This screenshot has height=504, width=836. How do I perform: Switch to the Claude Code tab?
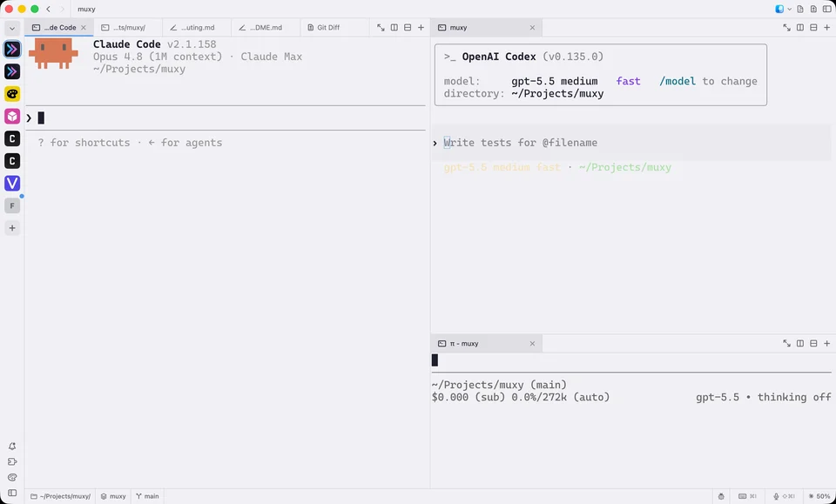click(x=59, y=28)
